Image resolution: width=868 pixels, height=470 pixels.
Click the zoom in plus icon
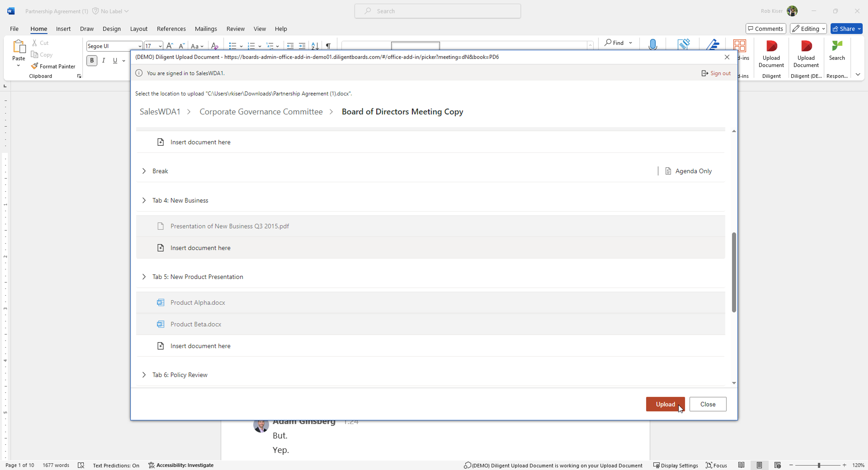click(x=844, y=465)
